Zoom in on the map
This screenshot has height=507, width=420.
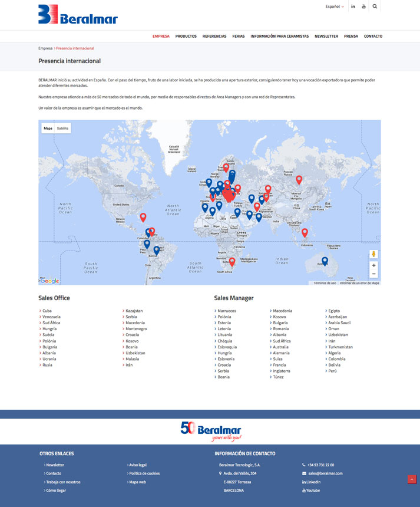[x=374, y=265]
